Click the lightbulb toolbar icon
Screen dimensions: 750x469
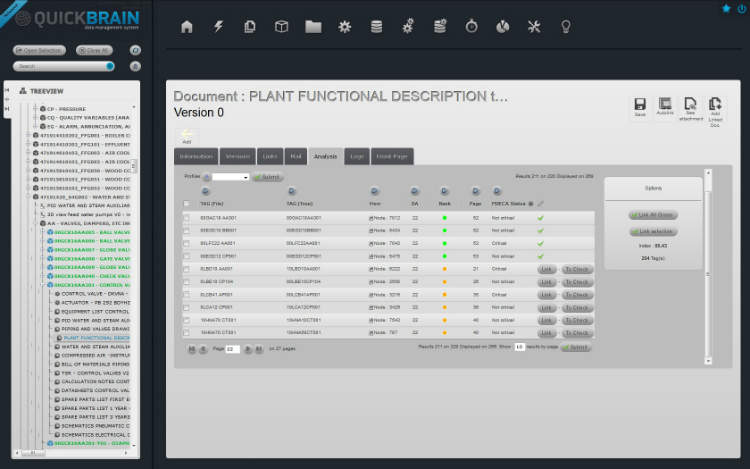click(565, 26)
